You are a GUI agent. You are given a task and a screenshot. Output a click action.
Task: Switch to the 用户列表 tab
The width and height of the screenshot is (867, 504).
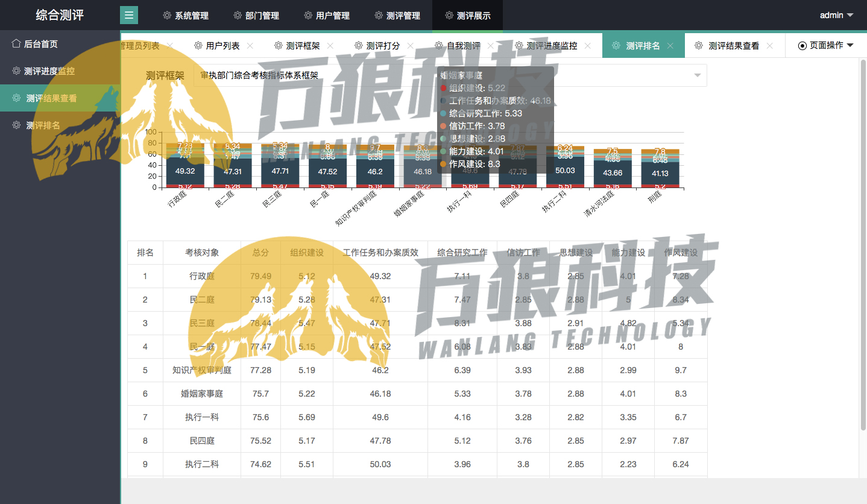point(222,46)
